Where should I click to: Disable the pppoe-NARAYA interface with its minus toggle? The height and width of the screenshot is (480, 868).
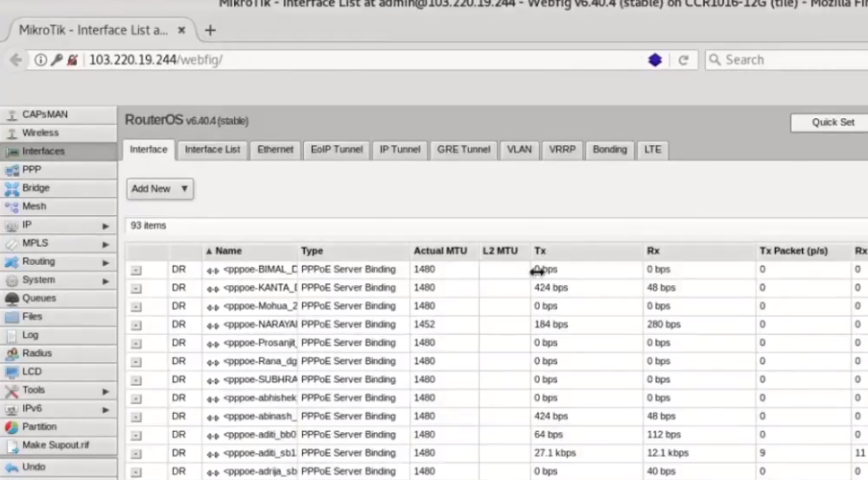point(136,324)
